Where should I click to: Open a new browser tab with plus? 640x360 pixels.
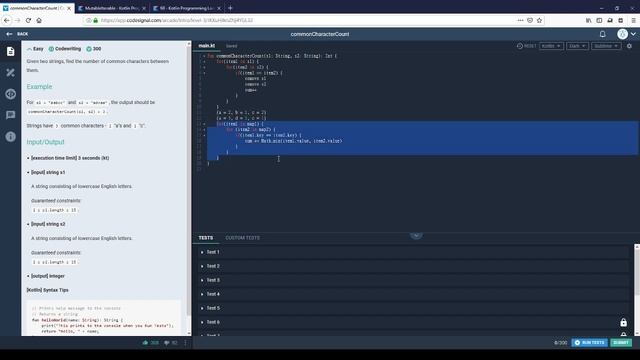coord(230,8)
